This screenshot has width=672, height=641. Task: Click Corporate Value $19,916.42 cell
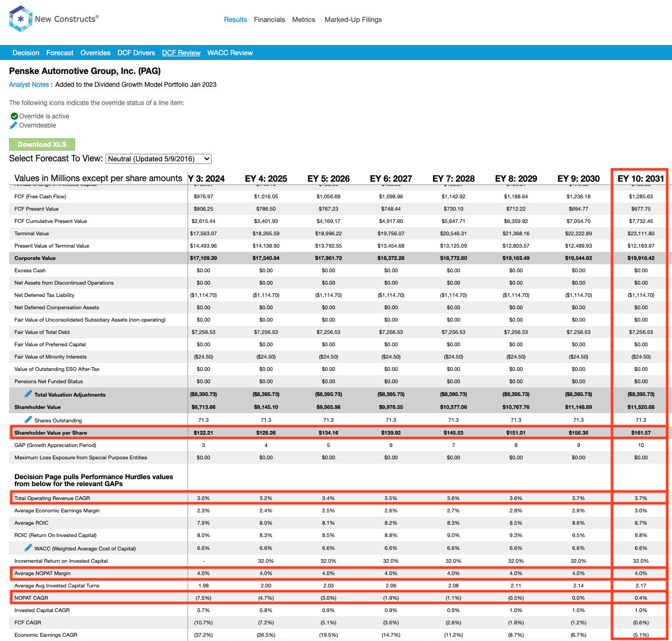[641, 258]
